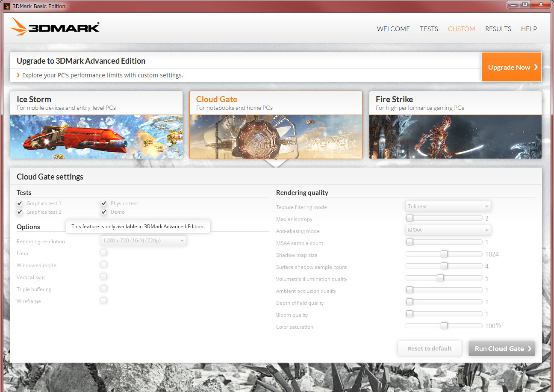Toggle the Physics test checkbox

(x=104, y=203)
